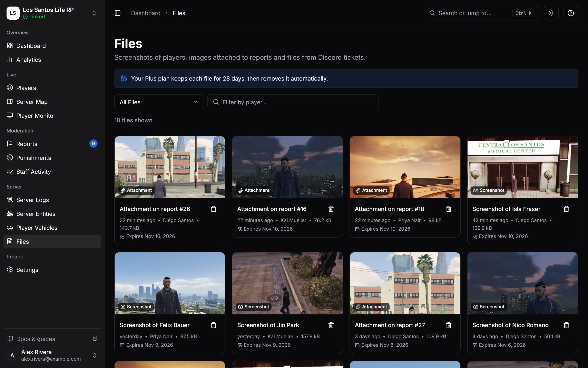
Task: Open the help question-mark icon
Action: point(571,13)
